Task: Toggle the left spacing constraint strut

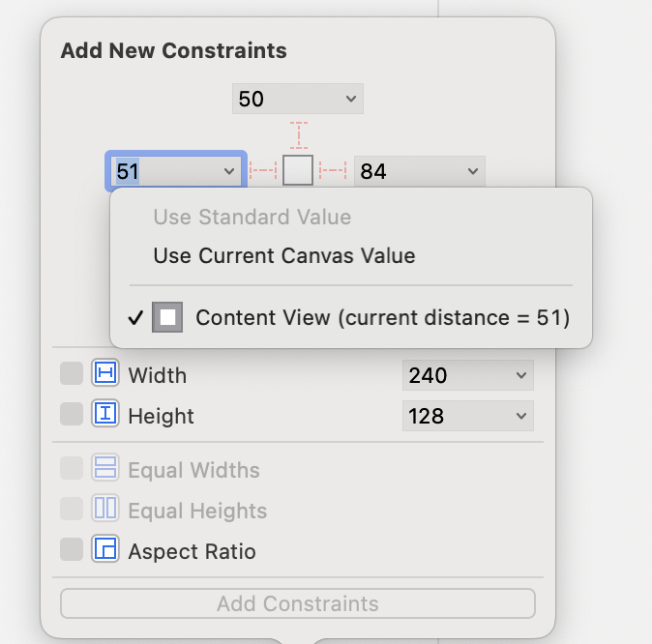Action: (x=263, y=171)
